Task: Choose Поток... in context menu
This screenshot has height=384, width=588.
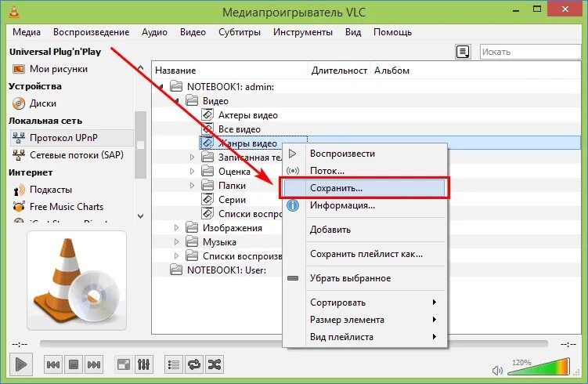Action: point(365,171)
